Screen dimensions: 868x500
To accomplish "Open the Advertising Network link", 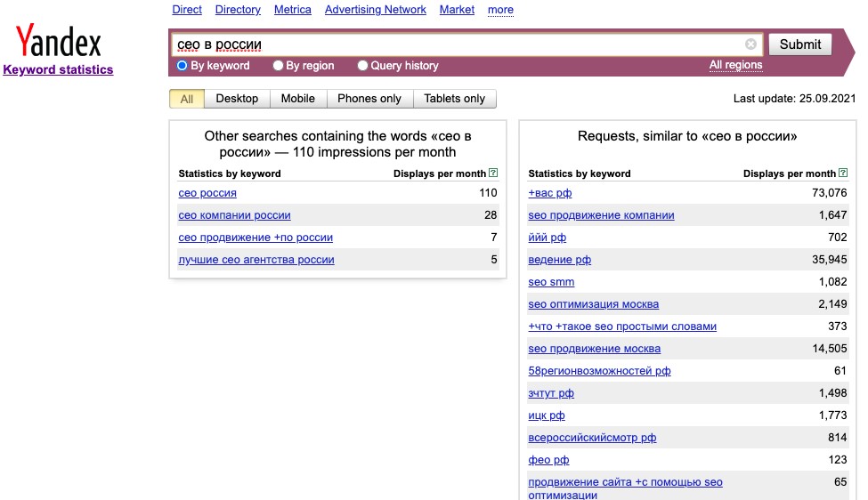I will [376, 10].
